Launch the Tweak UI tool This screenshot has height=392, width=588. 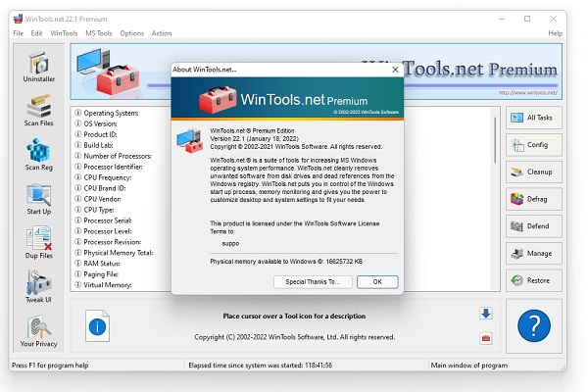point(38,286)
